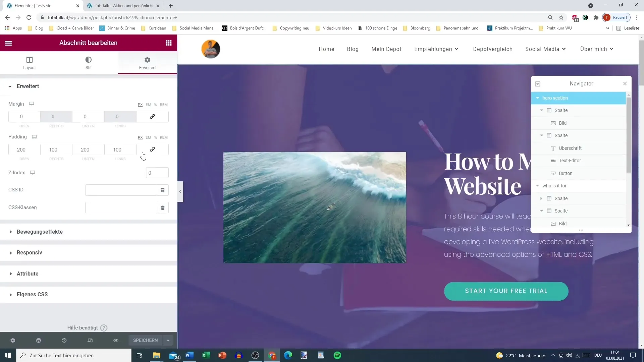Click the Navigator close button
Viewport: 644px width, 362px height.
(x=625, y=83)
